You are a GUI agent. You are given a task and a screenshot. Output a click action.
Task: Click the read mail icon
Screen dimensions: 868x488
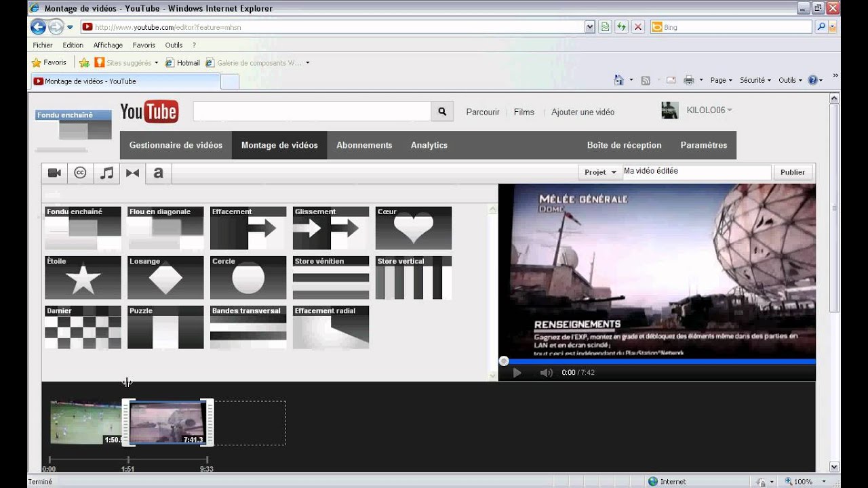pos(671,80)
